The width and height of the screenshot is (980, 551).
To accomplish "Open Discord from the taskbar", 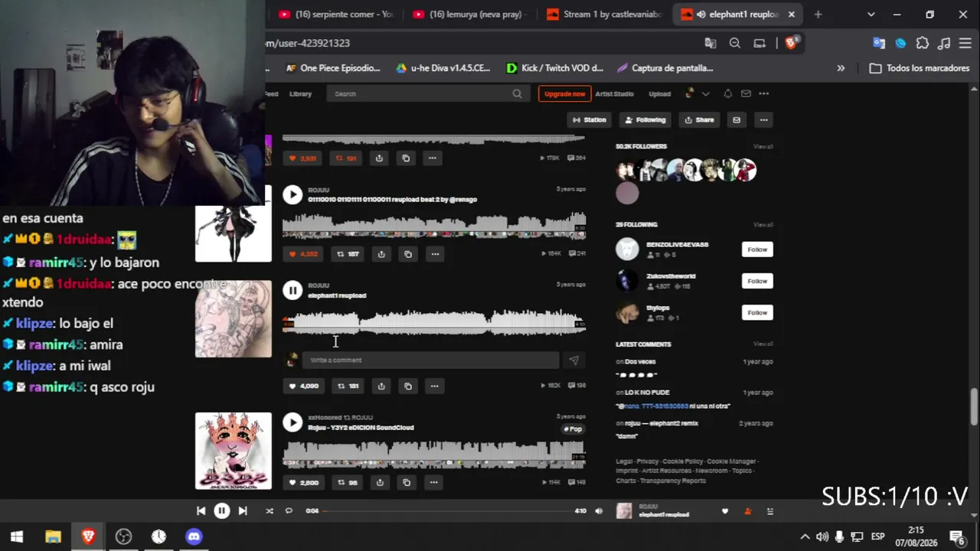I will (194, 536).
